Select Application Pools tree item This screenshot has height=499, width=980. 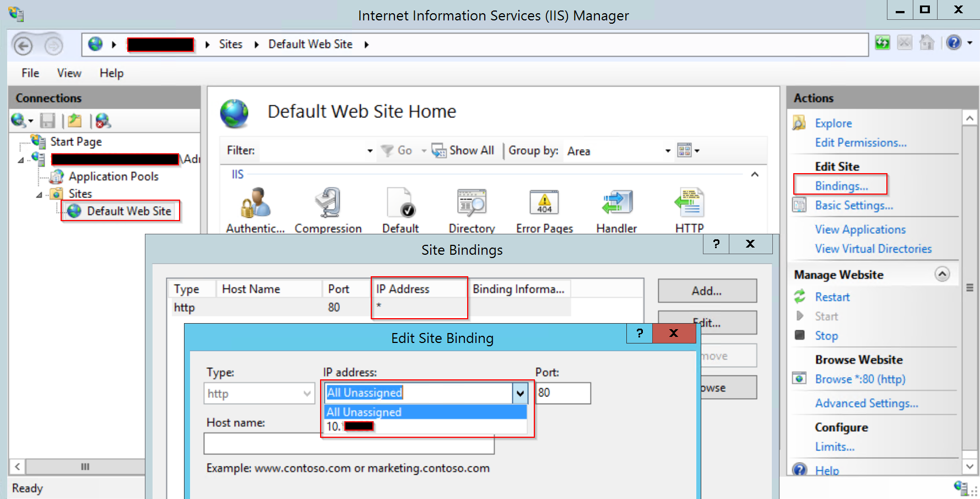[x=113, y=176]
